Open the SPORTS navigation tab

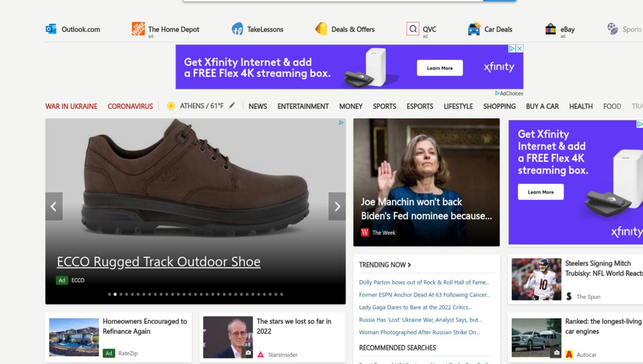pyautogui.click(x=385, y=106)
